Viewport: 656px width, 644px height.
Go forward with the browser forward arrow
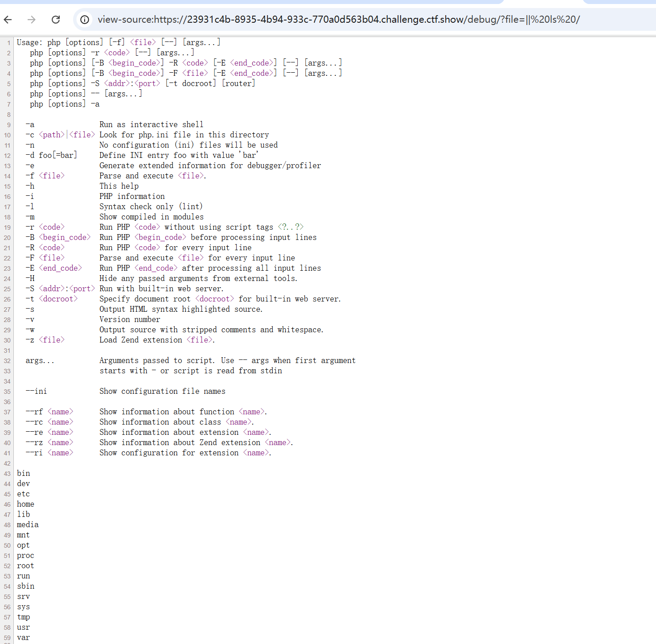31,19
